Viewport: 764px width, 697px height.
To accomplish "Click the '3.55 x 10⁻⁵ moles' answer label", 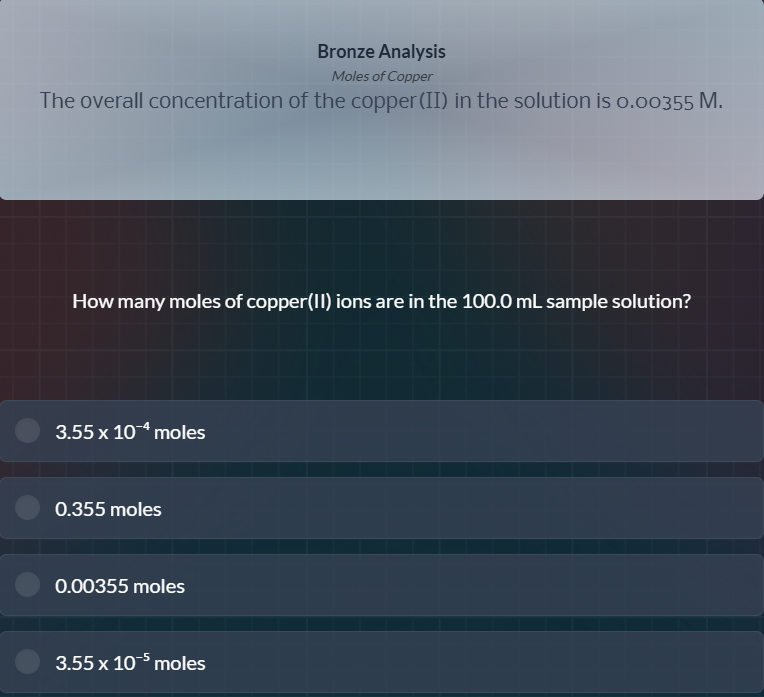I will point(130,663).
